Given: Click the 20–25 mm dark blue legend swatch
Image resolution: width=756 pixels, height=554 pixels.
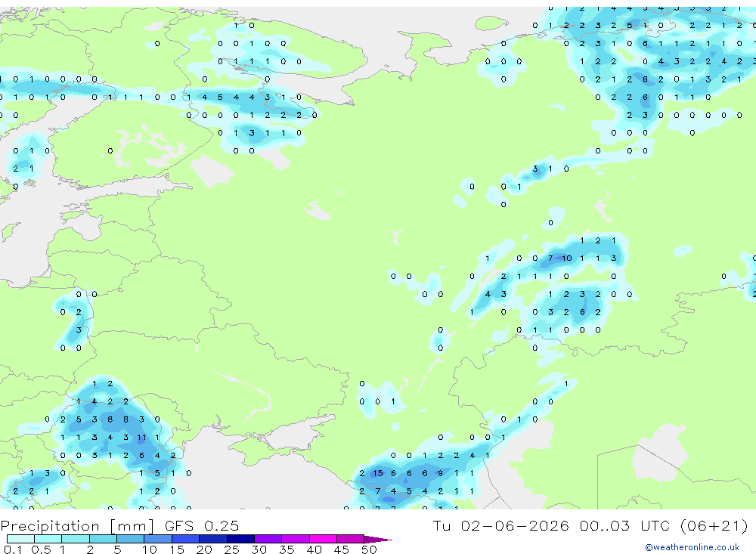Looking at the screenshot, I should (x=213, y=539).
